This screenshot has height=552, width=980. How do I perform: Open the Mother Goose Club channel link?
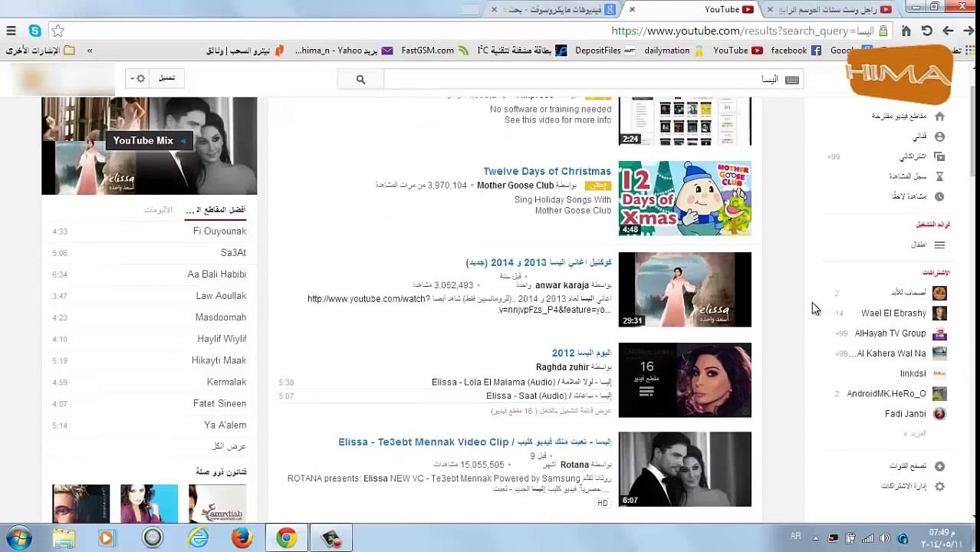point(515,186)
